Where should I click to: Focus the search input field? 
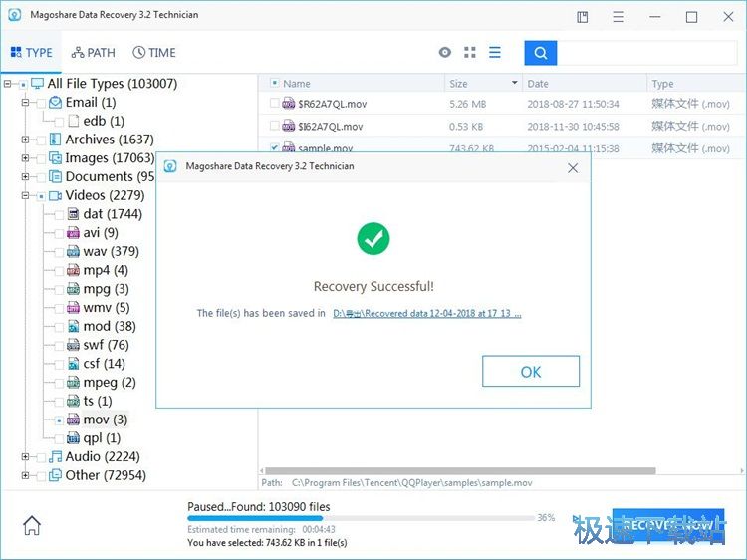pos(646,53)
